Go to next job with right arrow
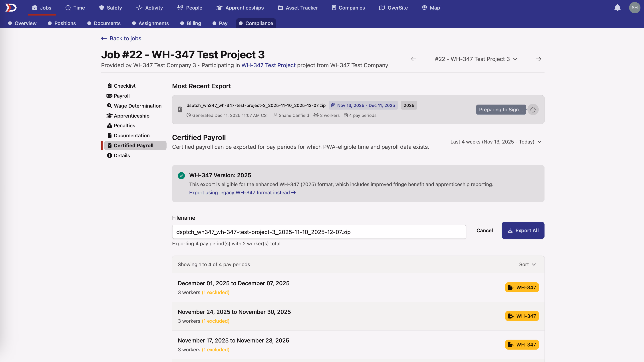 539,59
